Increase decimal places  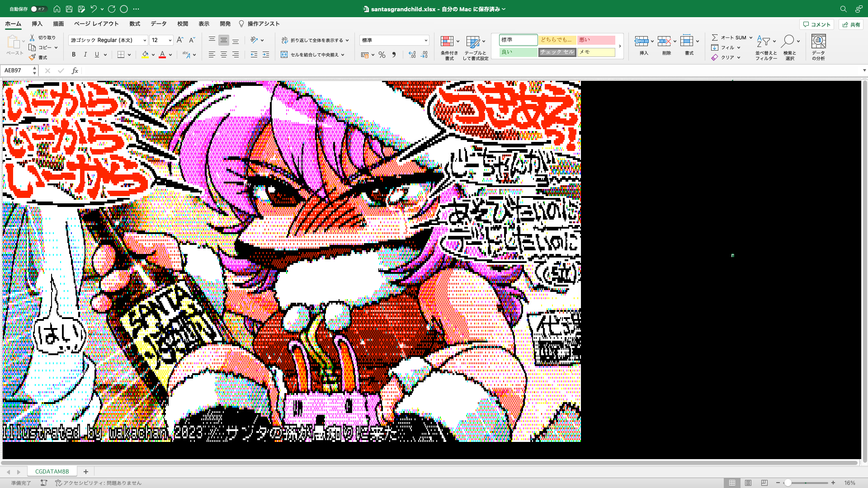pyautogui.click(x=412, y=55)
